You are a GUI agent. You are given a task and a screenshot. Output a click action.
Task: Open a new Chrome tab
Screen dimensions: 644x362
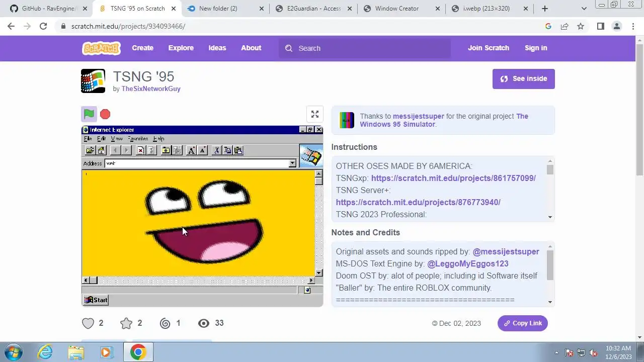point(545,9)
